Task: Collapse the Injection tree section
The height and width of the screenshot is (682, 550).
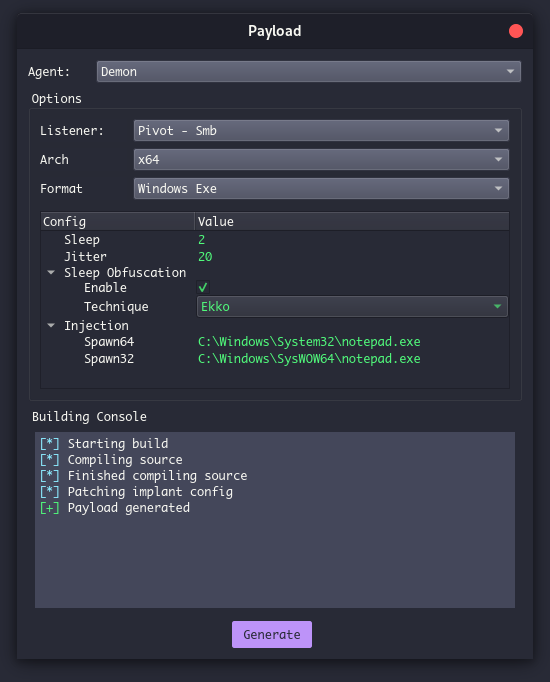Action: tap(51, 325)
